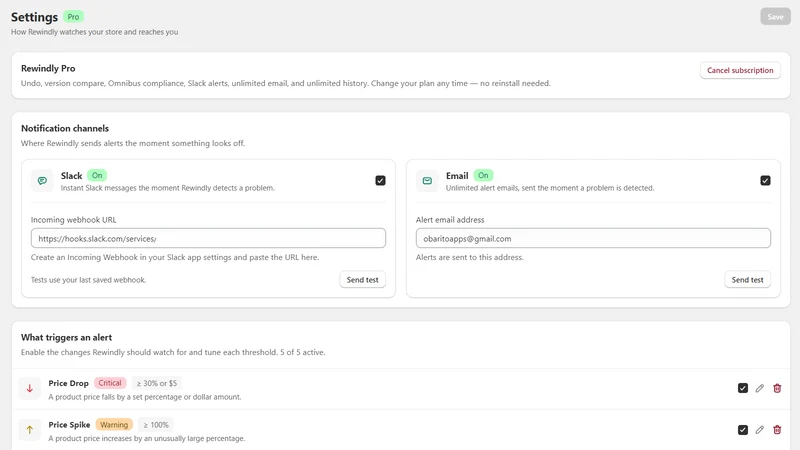Viewport: 800px width, 450px height.
Task: Focus the Alert email address field
Action: click(x=593, y=238)
